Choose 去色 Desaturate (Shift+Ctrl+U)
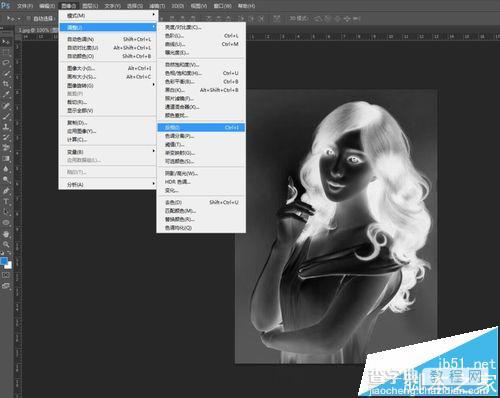 [201, 202]
